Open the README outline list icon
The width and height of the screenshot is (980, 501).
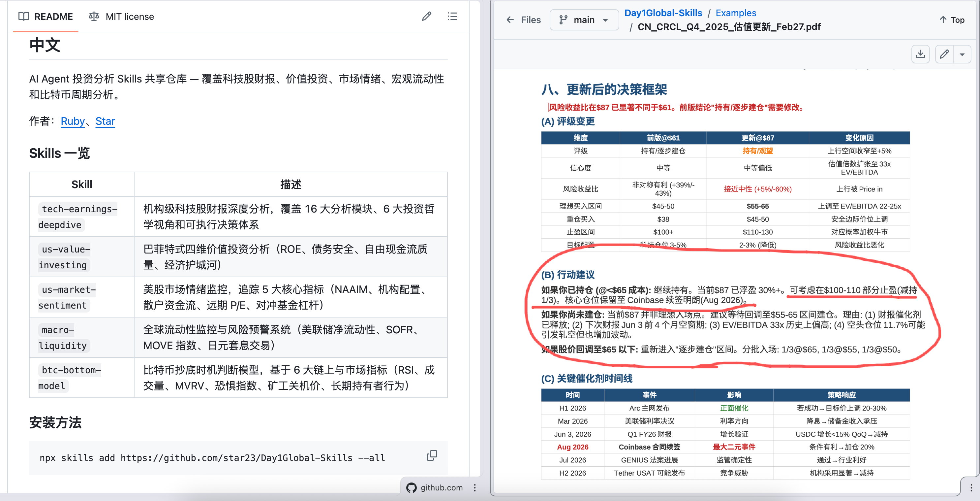[x=452, y=17]
